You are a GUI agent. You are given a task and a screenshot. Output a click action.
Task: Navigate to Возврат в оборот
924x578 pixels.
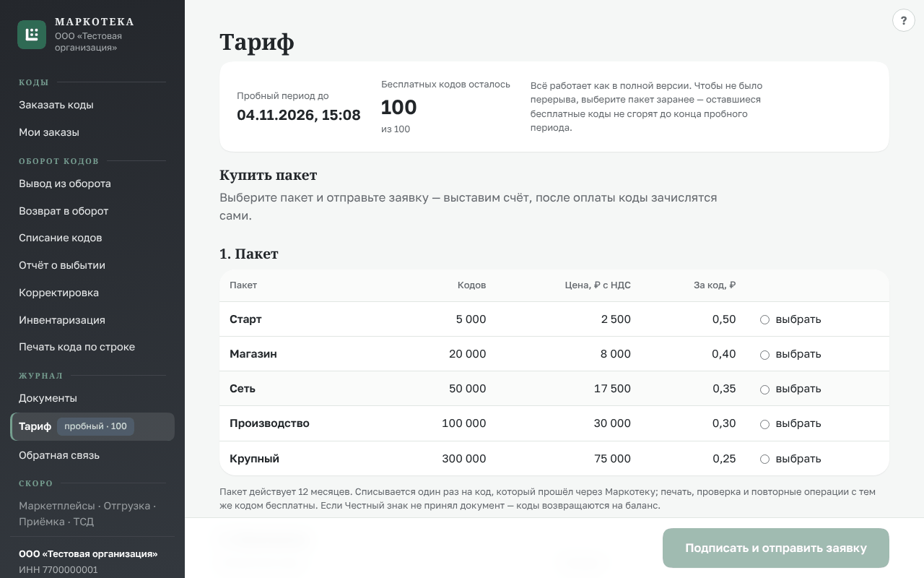click(92, 211)
